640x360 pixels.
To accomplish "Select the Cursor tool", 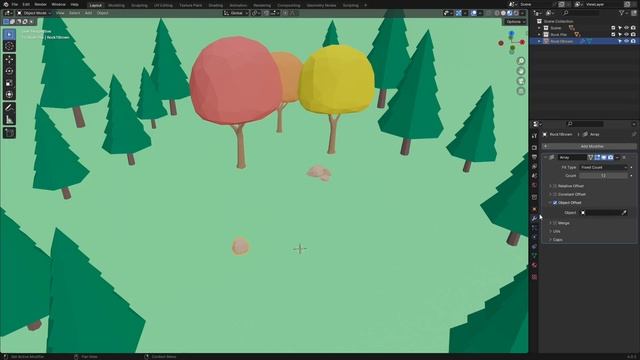I will [9, 46].
